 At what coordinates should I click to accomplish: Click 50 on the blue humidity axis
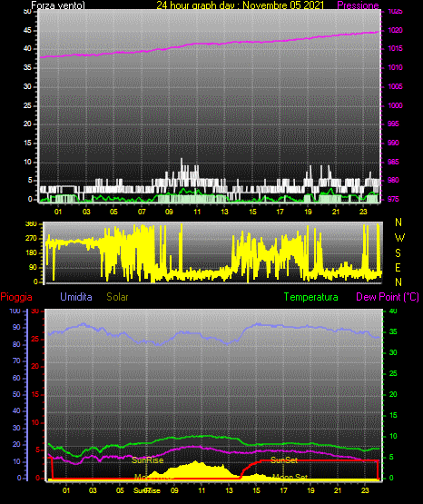[16, 394]
